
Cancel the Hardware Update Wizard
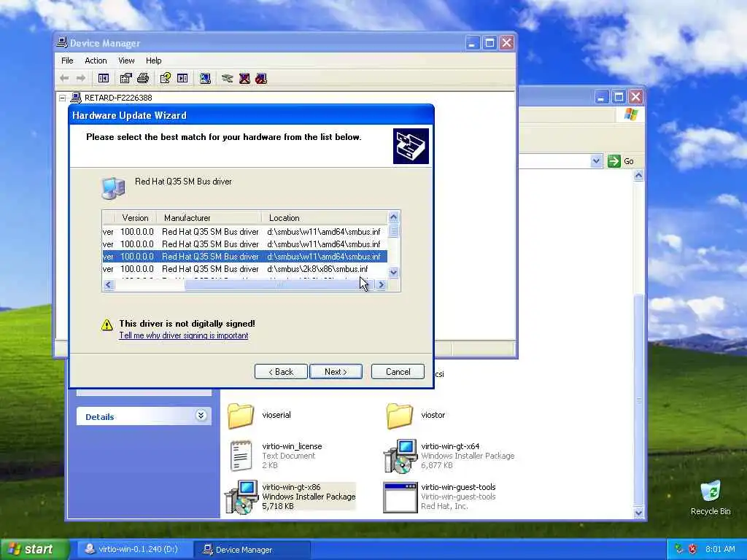398,372
